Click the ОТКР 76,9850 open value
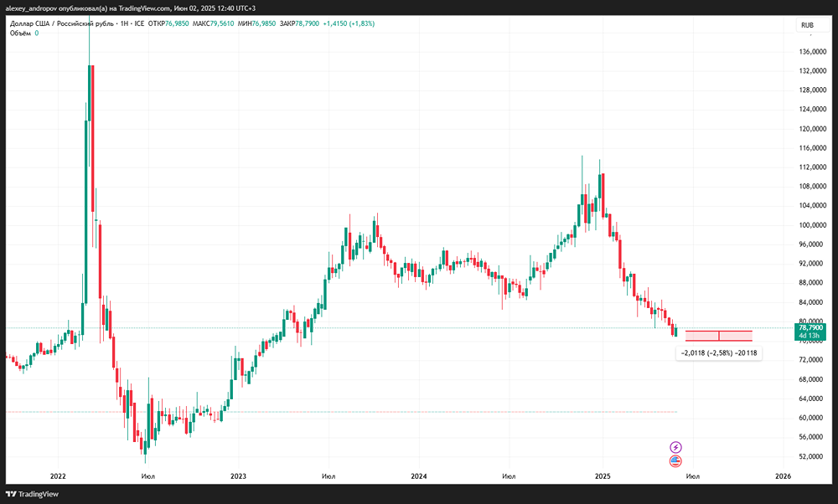 coord(168,23)
